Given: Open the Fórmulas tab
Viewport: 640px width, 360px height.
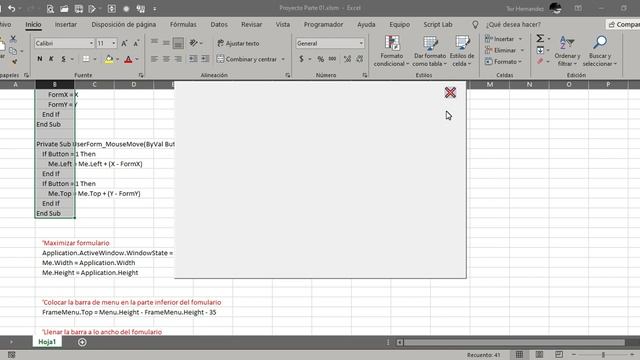Looking at the screenshot, I should (183, 24).
